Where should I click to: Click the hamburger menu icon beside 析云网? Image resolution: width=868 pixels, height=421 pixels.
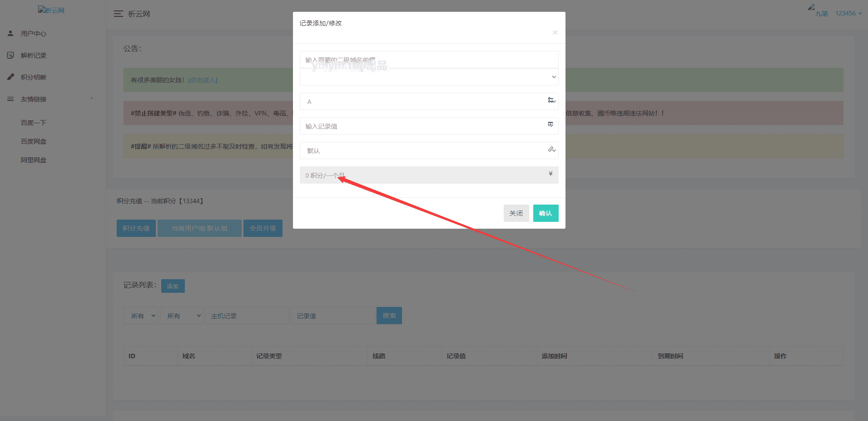coord(119,14)
